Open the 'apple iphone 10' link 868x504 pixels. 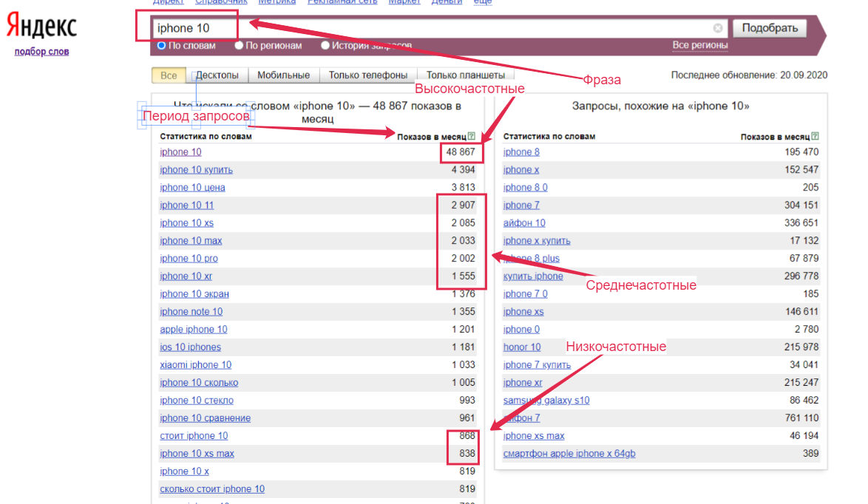tap(193, 329)
